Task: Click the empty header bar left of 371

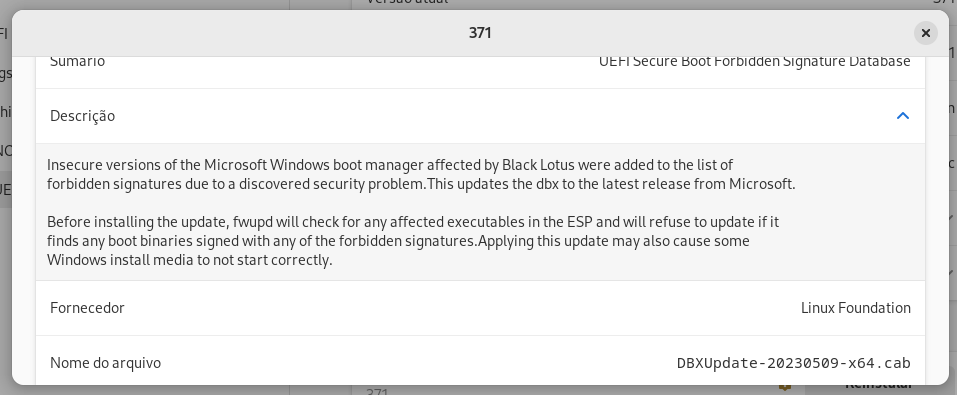Action: click(x=238, y=33)
